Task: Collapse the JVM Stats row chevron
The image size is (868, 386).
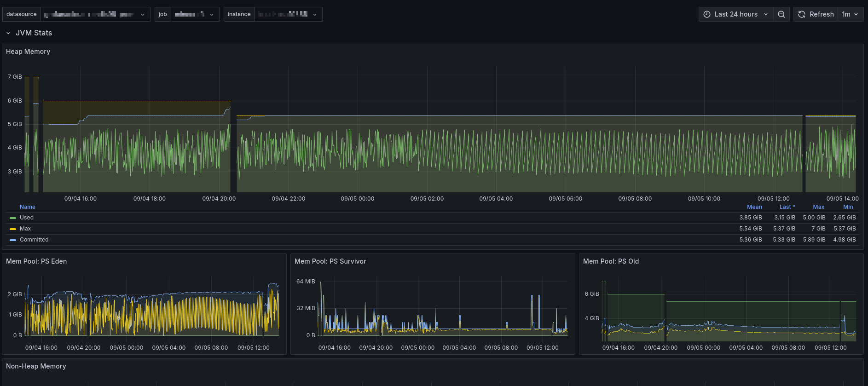Action: 8,33
